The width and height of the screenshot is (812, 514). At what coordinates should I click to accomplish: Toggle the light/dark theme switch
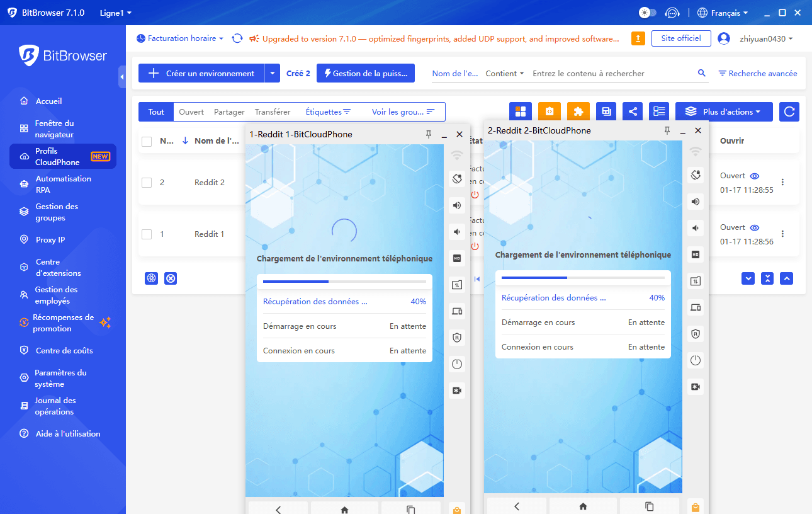(647, 13)
